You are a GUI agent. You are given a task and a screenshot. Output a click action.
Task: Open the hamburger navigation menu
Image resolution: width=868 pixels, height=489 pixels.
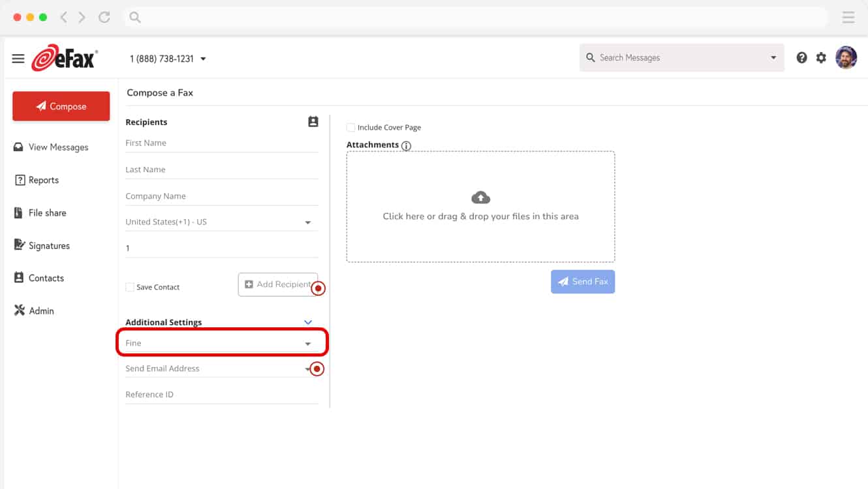coord(18,59)
